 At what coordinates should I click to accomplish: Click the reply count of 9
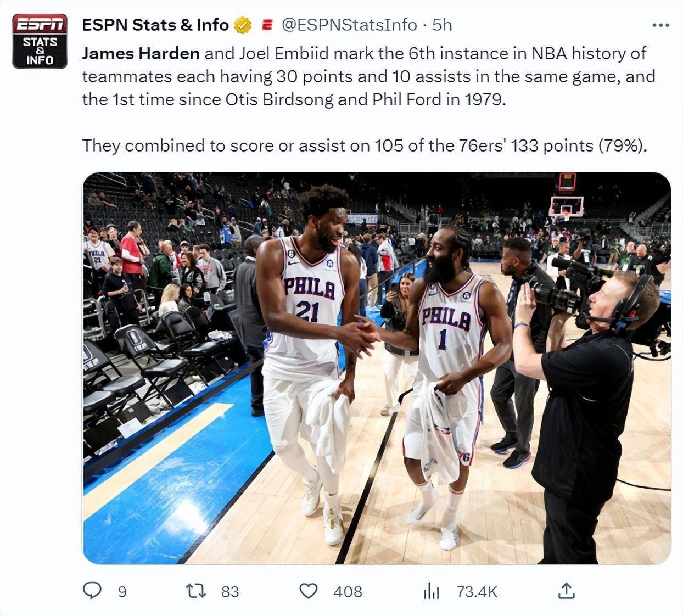tap(122, 592)
